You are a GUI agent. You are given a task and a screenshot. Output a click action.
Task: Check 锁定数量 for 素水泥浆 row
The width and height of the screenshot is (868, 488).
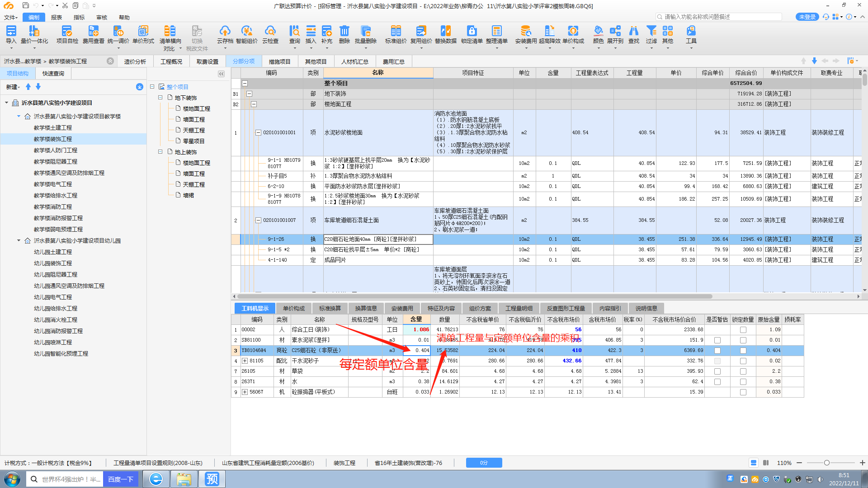(x=743, y=340)
